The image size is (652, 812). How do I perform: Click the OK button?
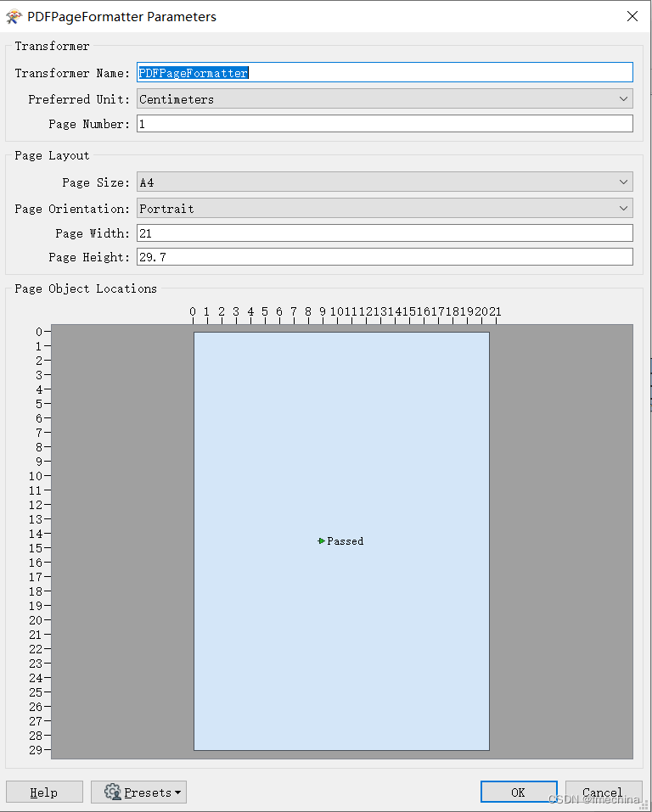click(x=519, y=792)
